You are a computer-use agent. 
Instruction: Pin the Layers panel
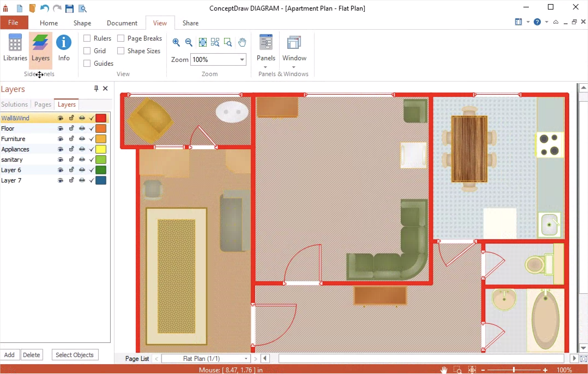click(96, 88)
